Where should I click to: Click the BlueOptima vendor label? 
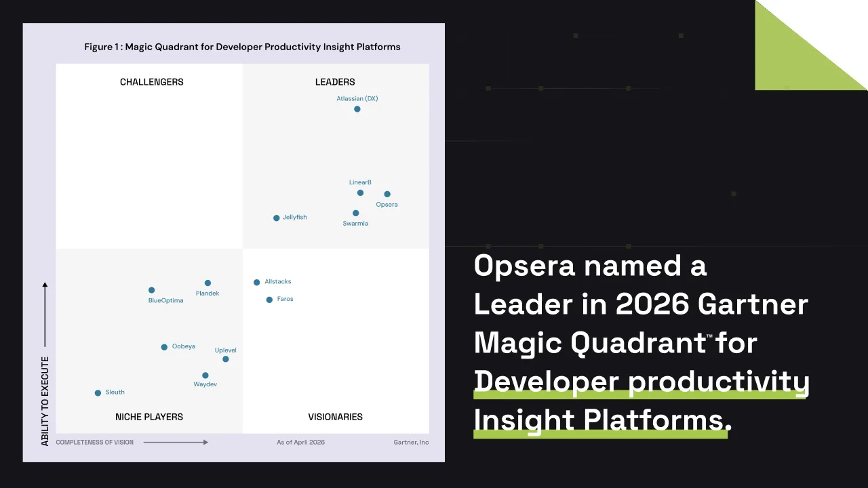click(165, 301)
